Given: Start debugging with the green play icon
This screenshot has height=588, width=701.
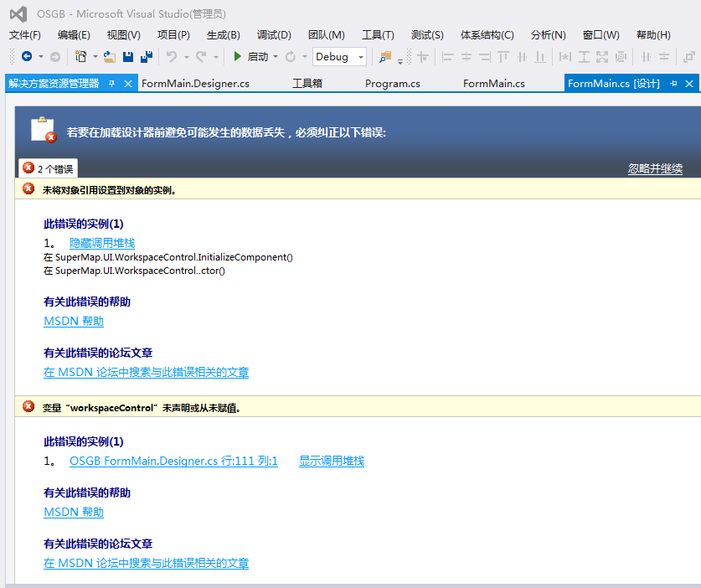Looking at the screenshot, I should (237, 56).
